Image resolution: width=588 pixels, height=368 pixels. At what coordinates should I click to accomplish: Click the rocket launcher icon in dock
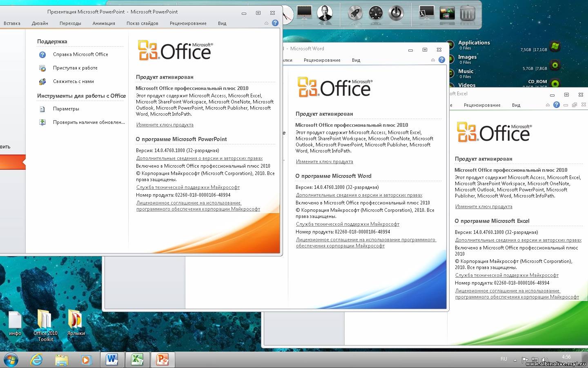[x=355, y=13]
